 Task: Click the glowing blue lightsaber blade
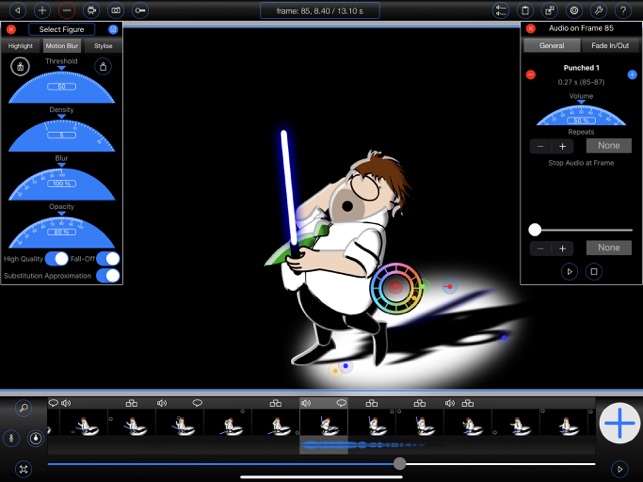[x=289, y=187]
